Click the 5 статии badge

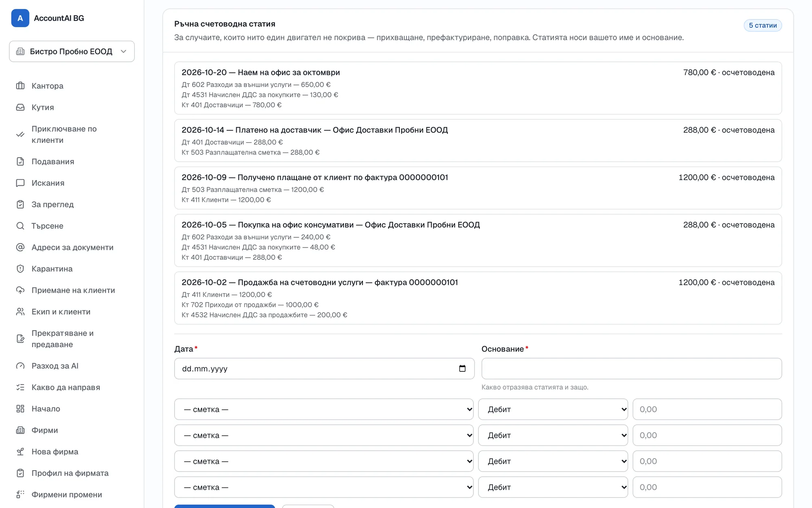point(763,25)
